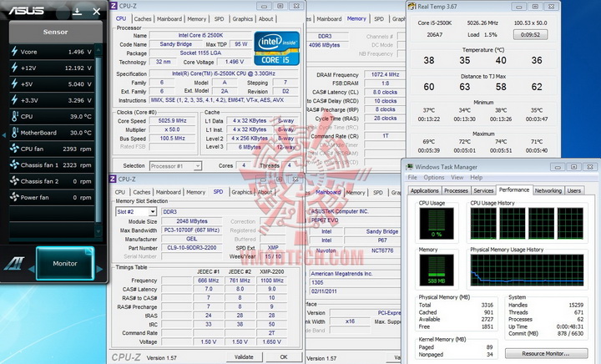Click the Vcore 1.496 V reading
Screen dimensions: 601x364
point(80,52)
